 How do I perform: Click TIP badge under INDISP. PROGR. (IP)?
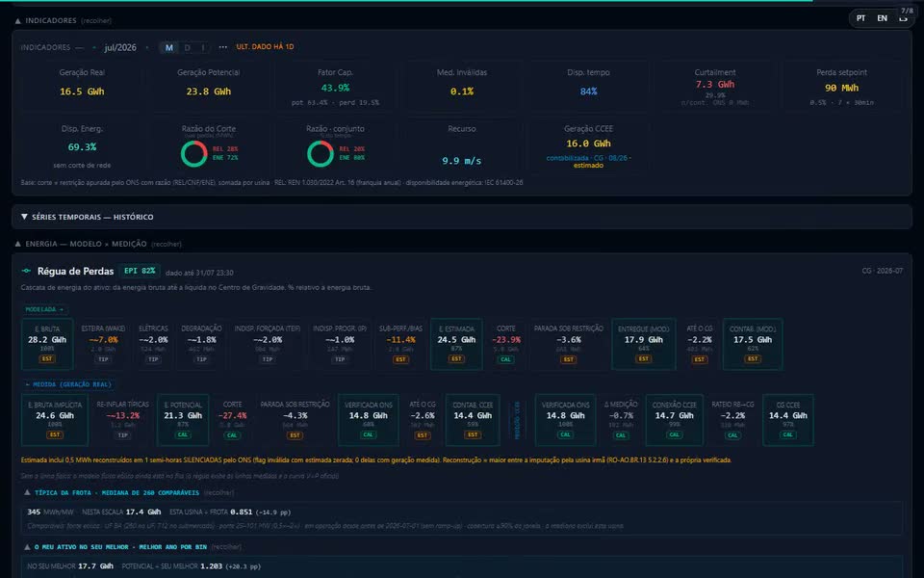click(340, 358)
